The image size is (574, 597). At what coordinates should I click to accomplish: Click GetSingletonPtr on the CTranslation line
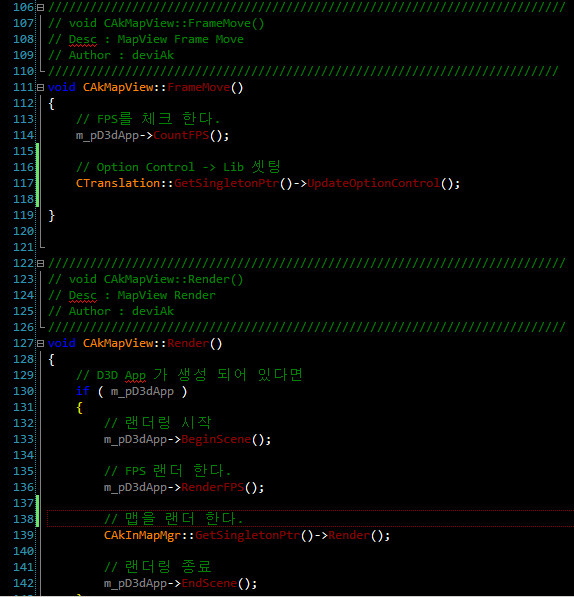click(x=227, y=183)
